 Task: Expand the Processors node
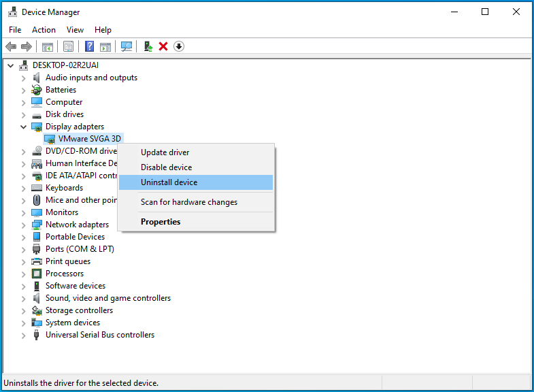coord(24,274)
